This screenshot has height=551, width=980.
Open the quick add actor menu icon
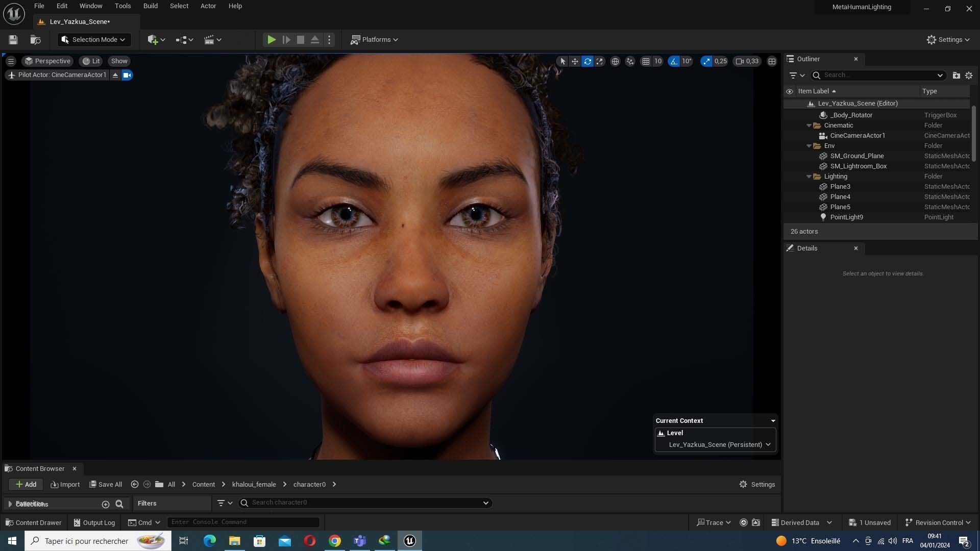tap(156, 40)
